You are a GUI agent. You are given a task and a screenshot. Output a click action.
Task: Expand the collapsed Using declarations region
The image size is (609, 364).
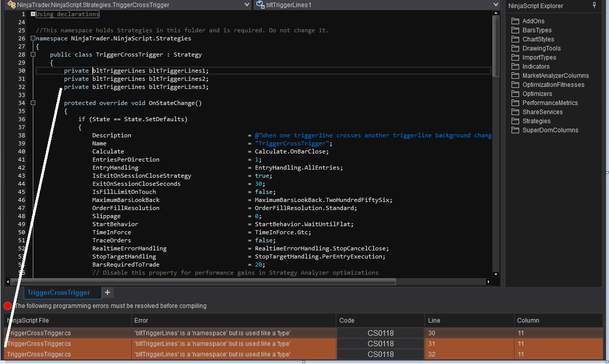(33, 14)
